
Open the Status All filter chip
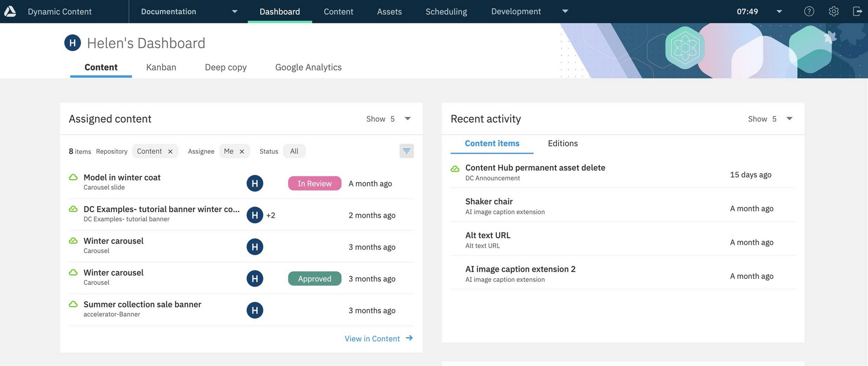[x=294, y=151]
